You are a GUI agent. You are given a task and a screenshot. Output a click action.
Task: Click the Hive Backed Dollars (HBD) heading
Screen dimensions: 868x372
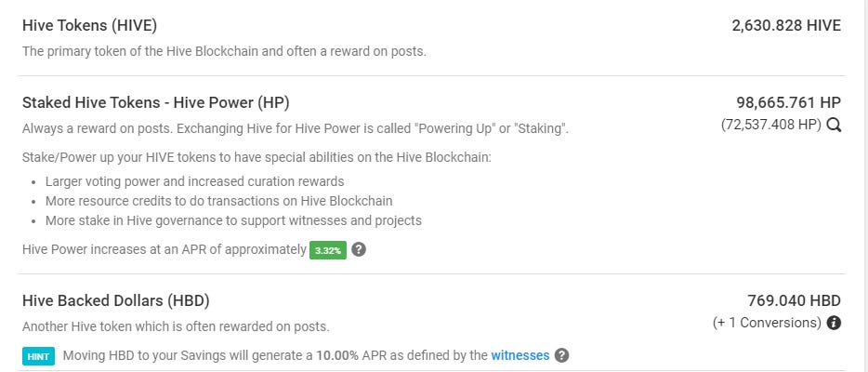[115, 300]
